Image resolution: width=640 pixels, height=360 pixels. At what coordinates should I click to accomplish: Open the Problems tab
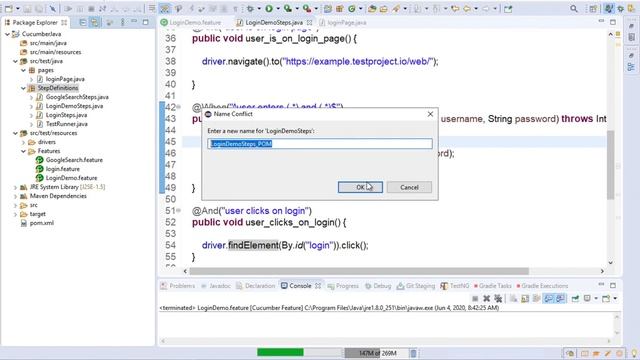tap(178, 286)
